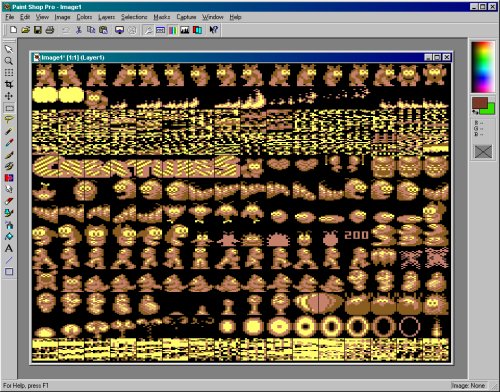Screen dimensions: 500x392
Task: Click the Save floppy disk icon
Action: pos(38,30)
